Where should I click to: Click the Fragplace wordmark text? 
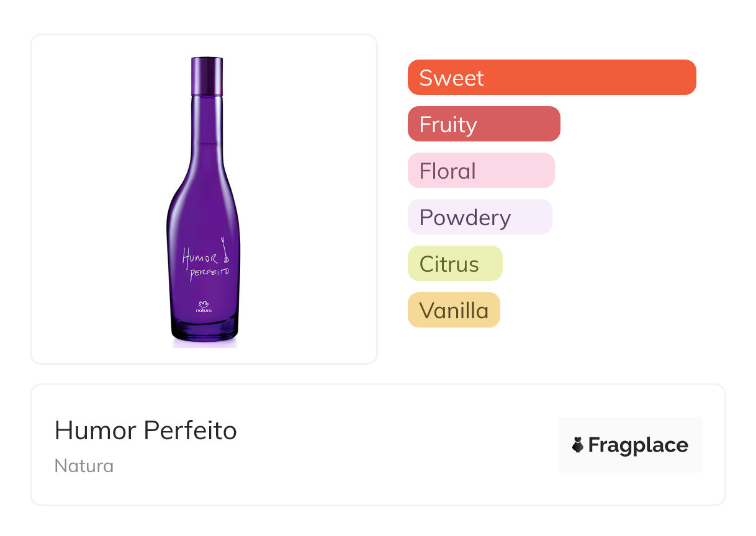click(638, 445)
